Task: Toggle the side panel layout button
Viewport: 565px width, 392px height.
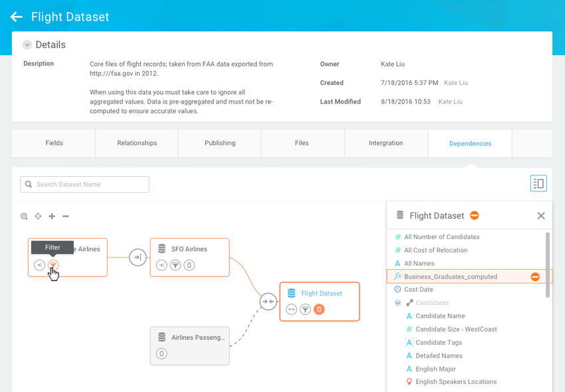Action: (538, 184)
